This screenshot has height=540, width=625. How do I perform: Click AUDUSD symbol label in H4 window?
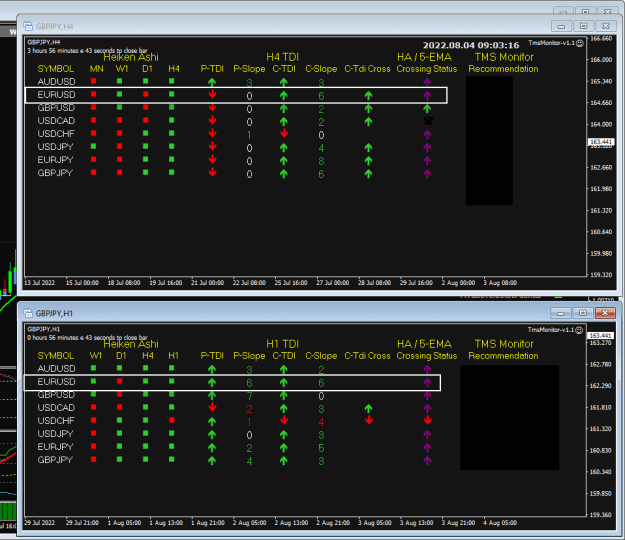pos(56,82)
